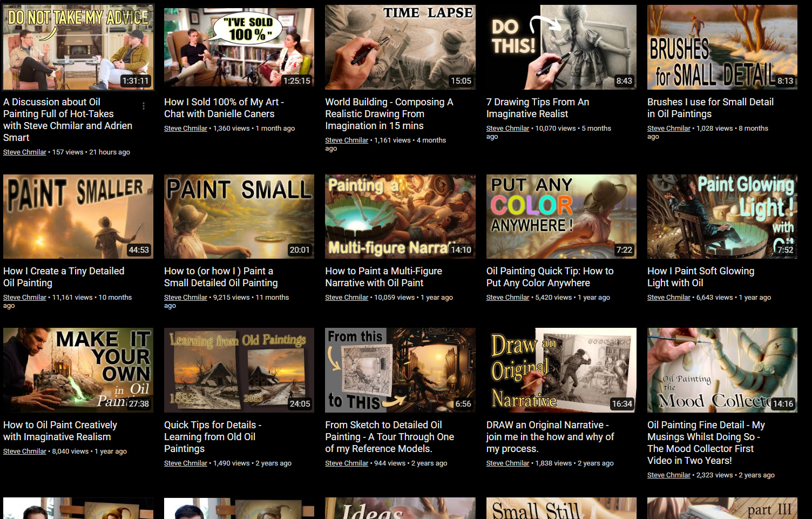The width and height of the screenshot is (812, 519).
Task: Open title 'How to Paint a Multi-Figure Narrative'
Action: [384, 277]
